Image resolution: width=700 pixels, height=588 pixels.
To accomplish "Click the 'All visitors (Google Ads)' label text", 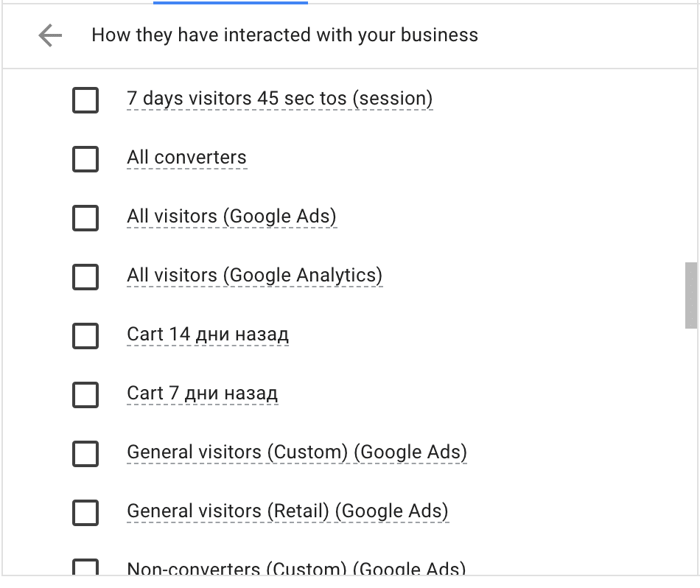I will click(x=231, y=217).
